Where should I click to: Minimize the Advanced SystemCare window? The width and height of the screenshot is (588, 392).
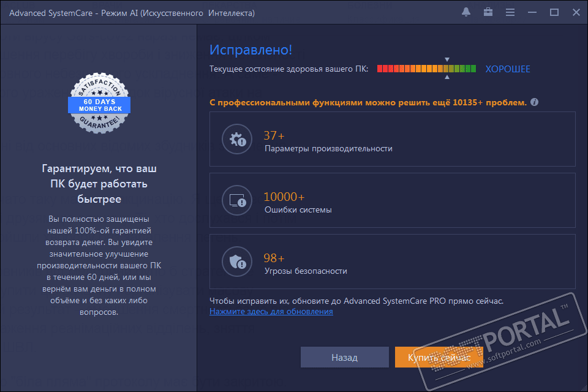[x=532, y=12]
